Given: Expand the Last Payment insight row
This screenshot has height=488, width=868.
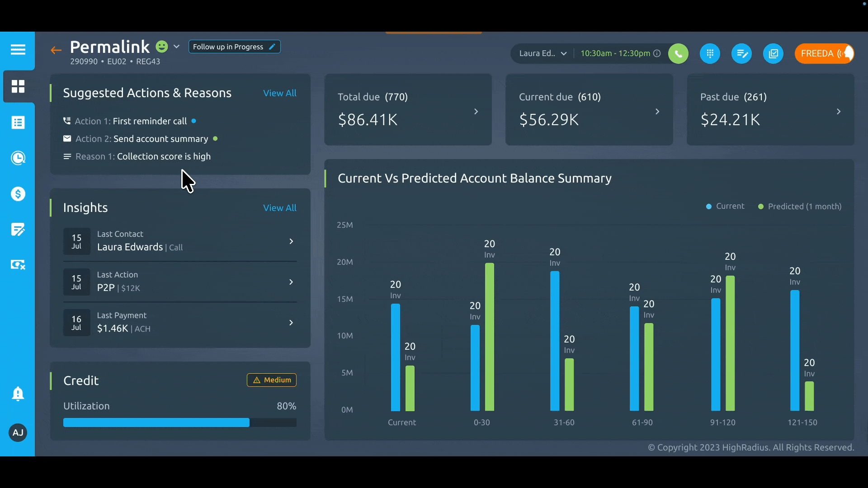Looking at the screenshot, I should tap(291, 323).
